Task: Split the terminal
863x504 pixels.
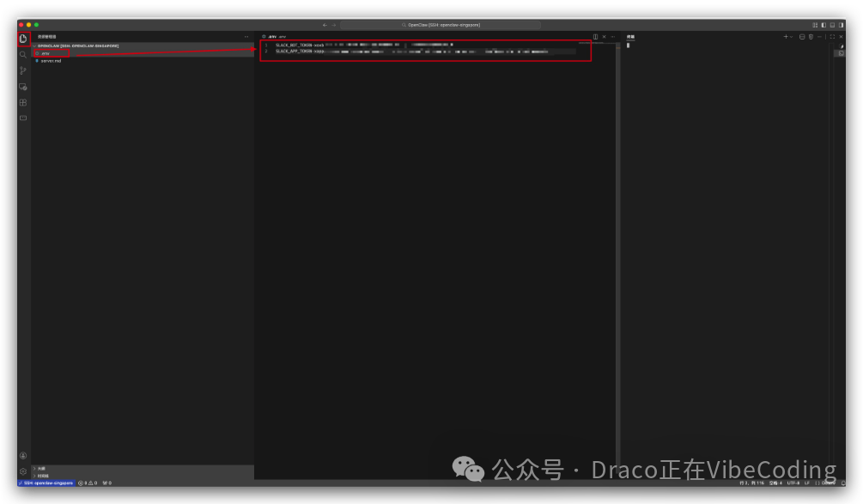Action: tap(802, 37)
